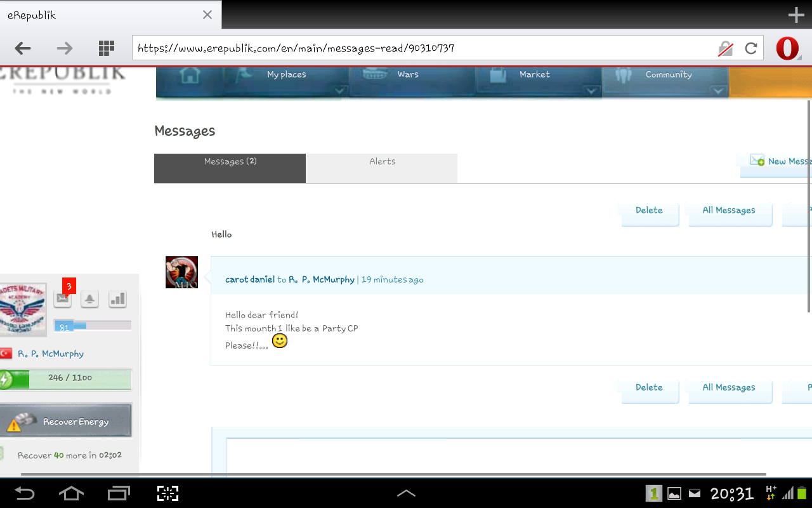Click the Turkish flag next to the profile name
The width and height of the screenshot is (812, 508).
tap(6, 354)
